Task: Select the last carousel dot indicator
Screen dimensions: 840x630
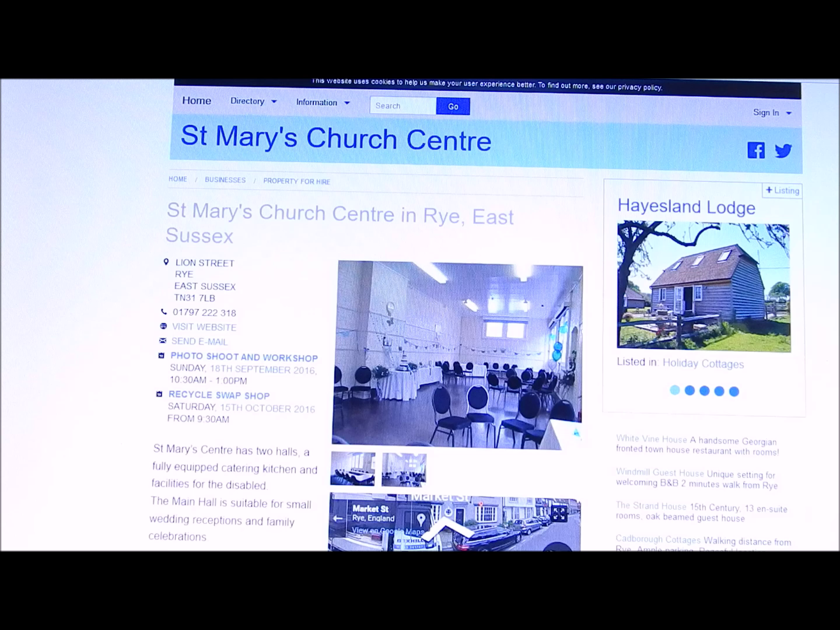Action: pyautogui.click(x=734, y=391)
